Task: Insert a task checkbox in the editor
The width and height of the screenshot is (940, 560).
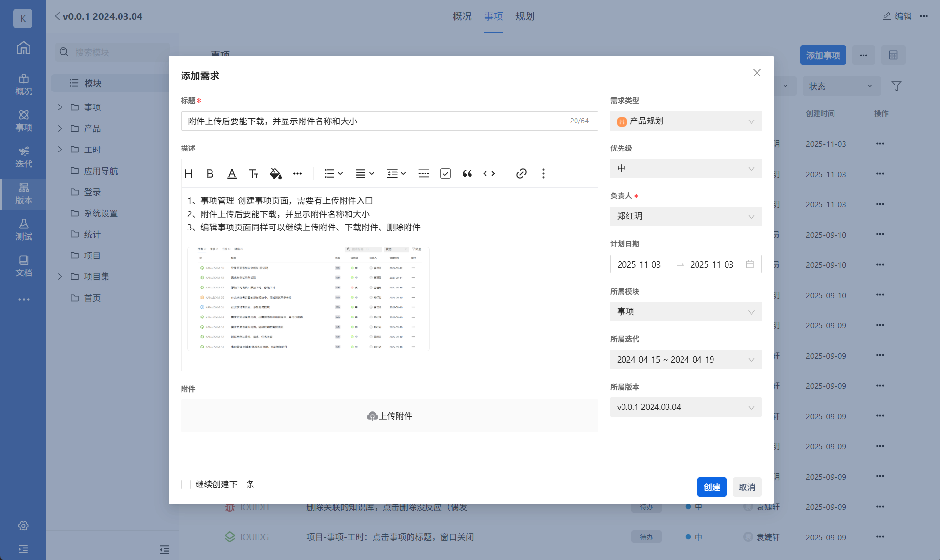Action: pyautogui.click(x=445, y=174)
